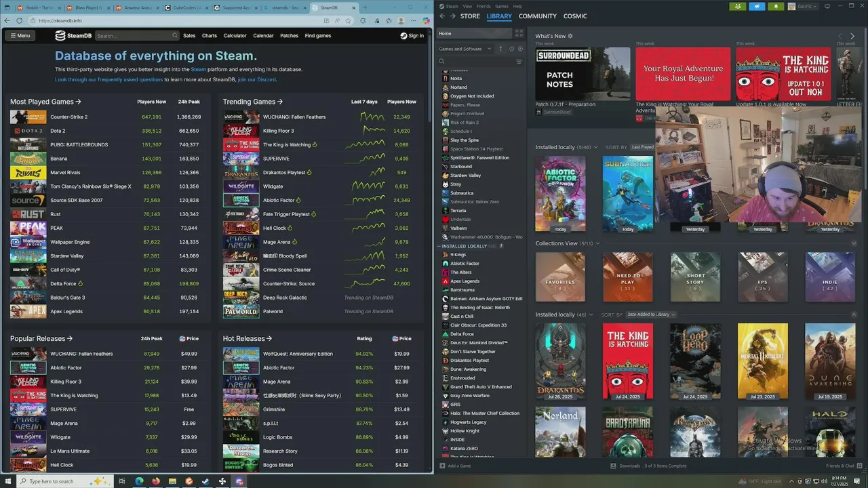Viewport: 868px width, 488px height.
Task: Open the STORE tab in Steam
Action: click(470, 16)
